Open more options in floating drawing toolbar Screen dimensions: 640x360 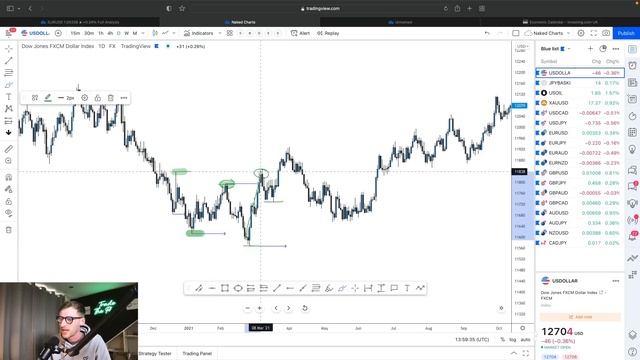click(x=124, y=98)
